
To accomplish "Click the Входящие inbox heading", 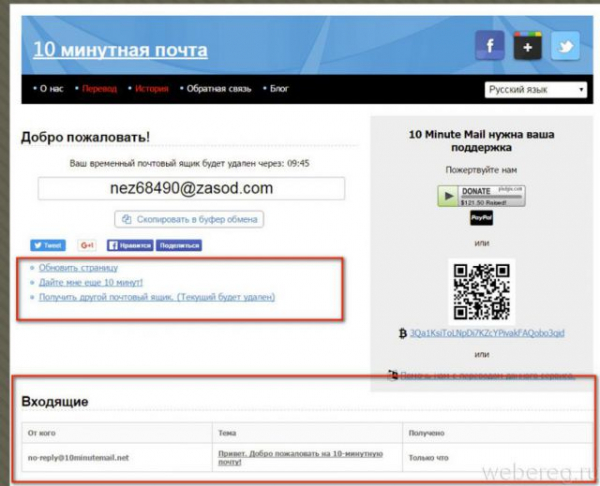I will tap(55, 402).
